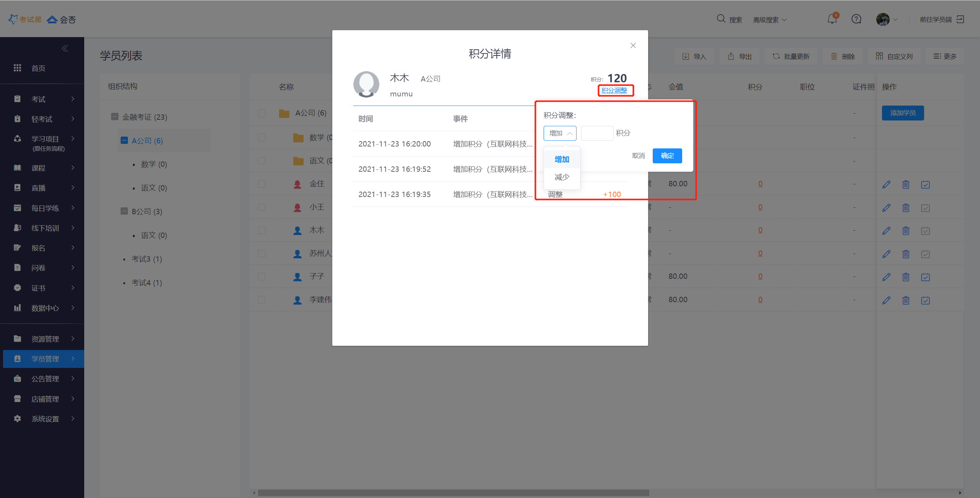Click the search magnifier icon
The width and height of the screenshot is (980, 498).
[721, 19]
